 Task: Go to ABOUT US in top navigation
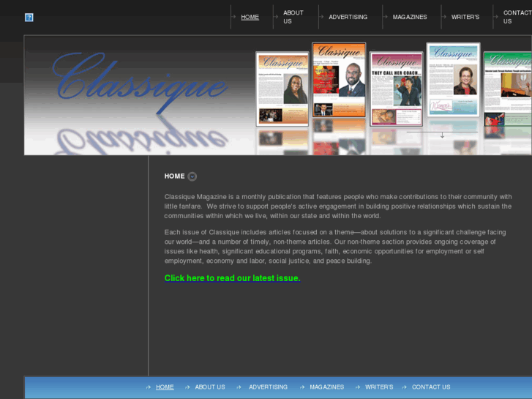tap(293, 17)
